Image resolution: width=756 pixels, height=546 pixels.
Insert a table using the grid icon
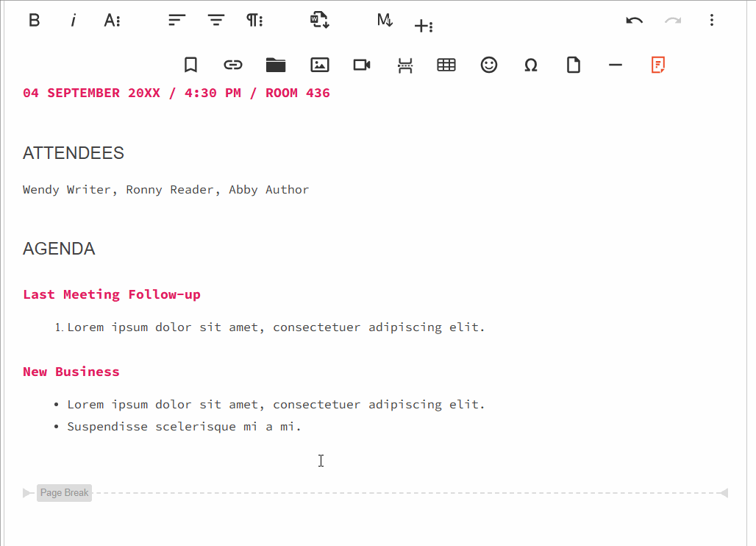pos(446,65)
